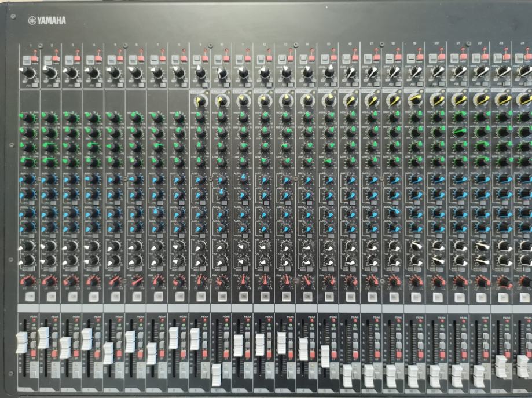Screen dimensions: 532x398
Task: Click the gain knob on channel 16
Action: coord(350,72)
